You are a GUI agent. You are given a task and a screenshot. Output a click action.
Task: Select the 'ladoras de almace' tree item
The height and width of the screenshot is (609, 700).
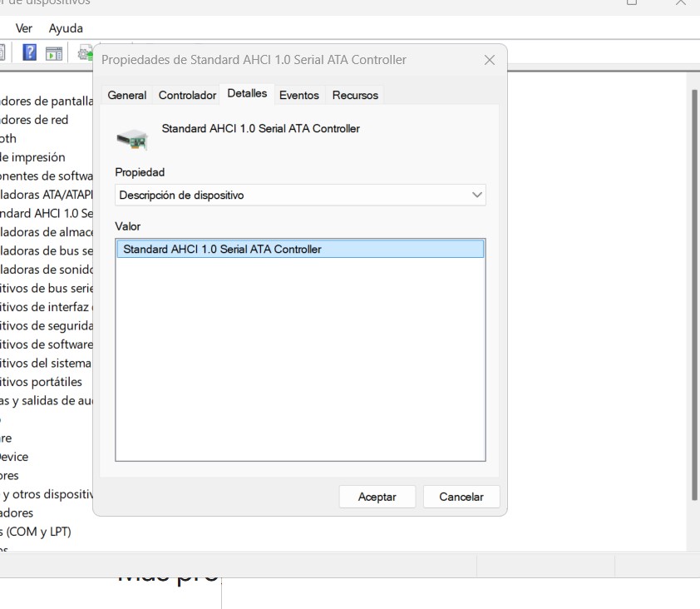[x=47, y=232]
